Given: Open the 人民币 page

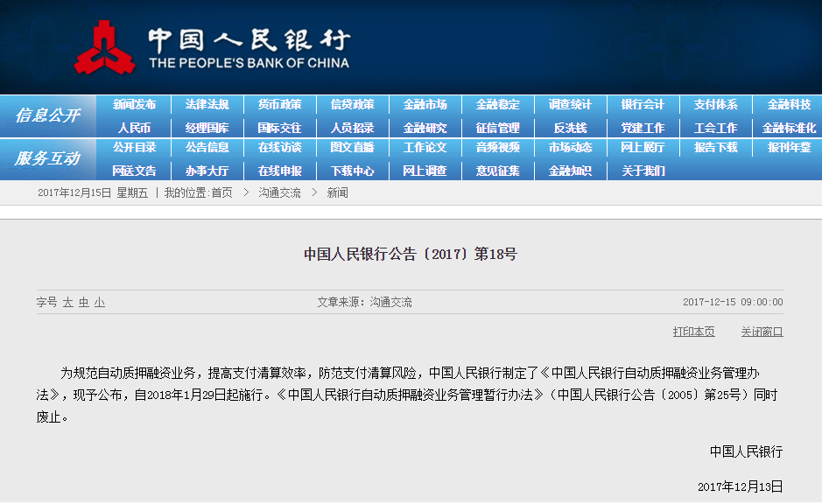Looking at the screenshot, I should coord(134,128).
